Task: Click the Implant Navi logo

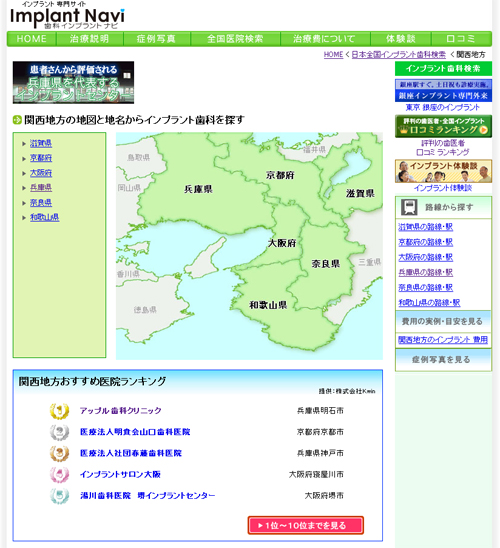Action: point(67,16)
